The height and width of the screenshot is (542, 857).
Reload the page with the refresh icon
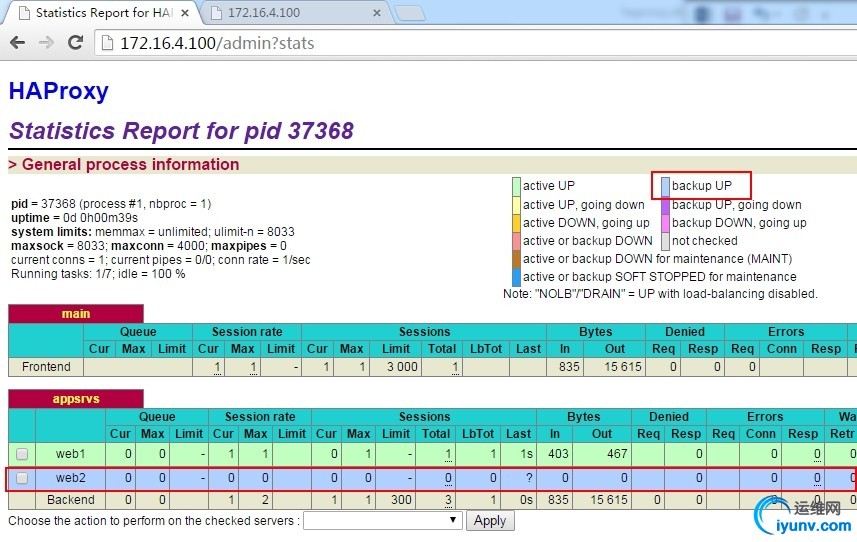click(x=75, y=42)
